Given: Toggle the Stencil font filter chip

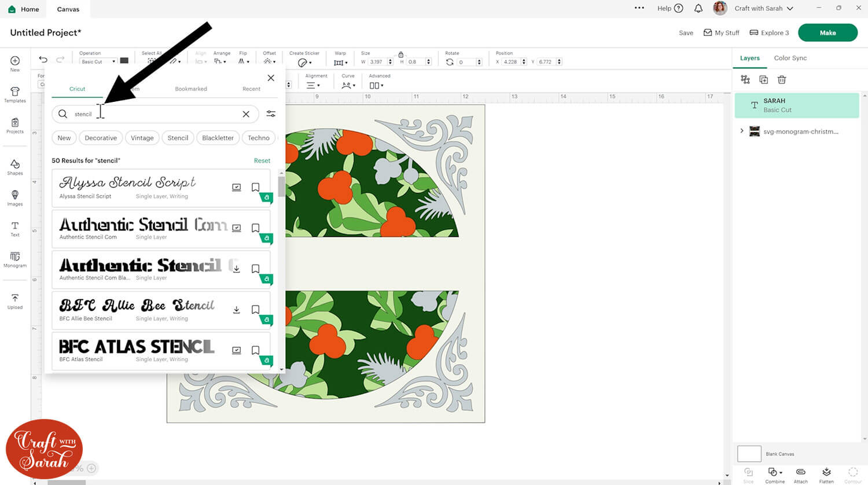Looking at the screenshot, I should click(x=178, y=138).
